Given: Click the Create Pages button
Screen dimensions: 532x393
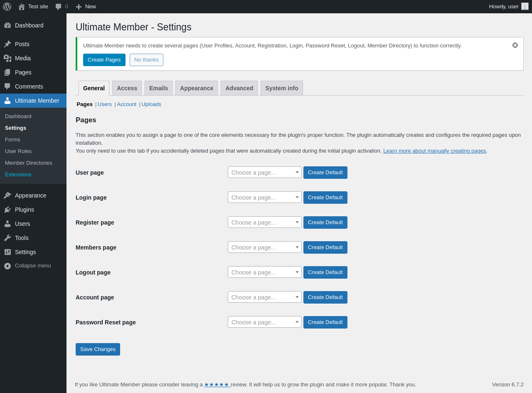Looking at the screenshot, I should (104, 60).
